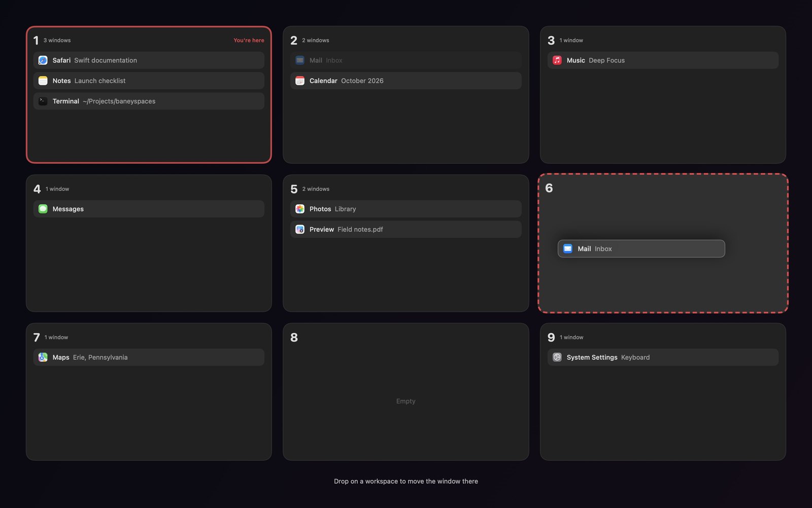This screenshot has height=508, width=812.
Task: Select the Swift documentation window title
Action: [106, 60]
